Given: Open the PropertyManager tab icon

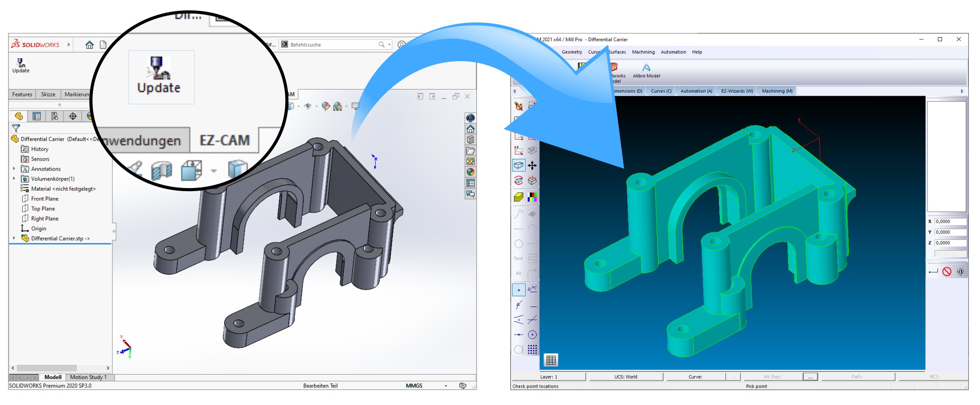Looking at the screenshot, I should tap(37, 116).
